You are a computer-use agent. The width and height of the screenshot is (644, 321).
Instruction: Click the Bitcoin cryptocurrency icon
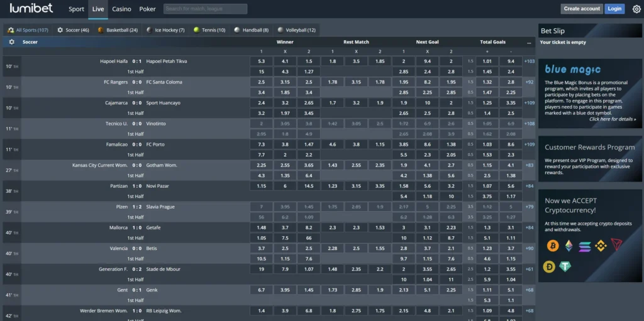coord(552,246)
